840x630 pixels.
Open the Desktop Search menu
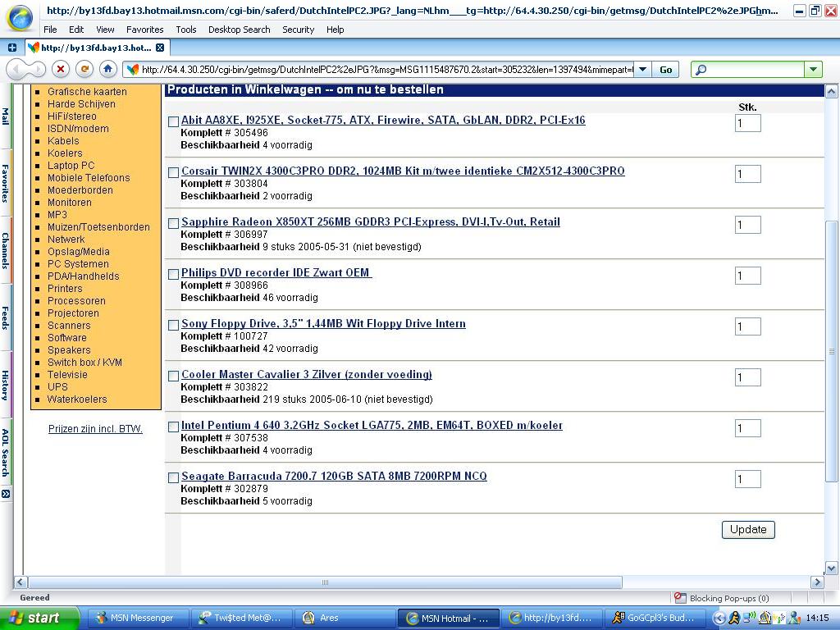[x=239, y=30]
